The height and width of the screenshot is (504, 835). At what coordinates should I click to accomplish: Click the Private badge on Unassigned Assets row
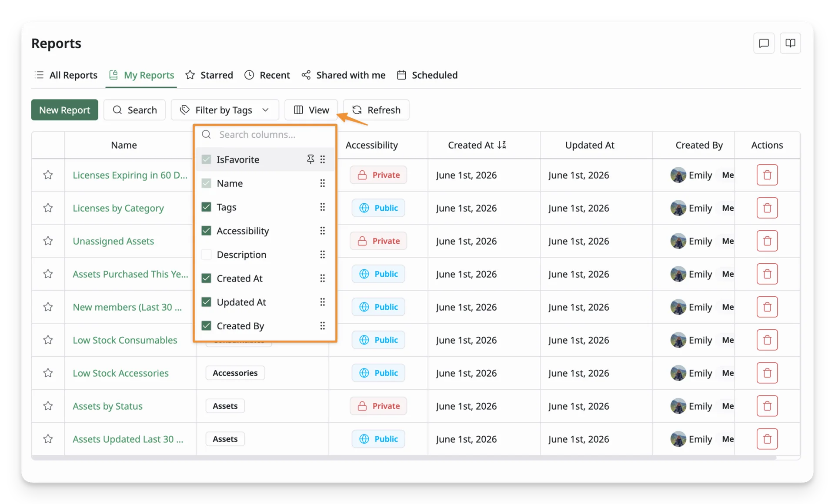pyautogui.click(x=378, y=241)
